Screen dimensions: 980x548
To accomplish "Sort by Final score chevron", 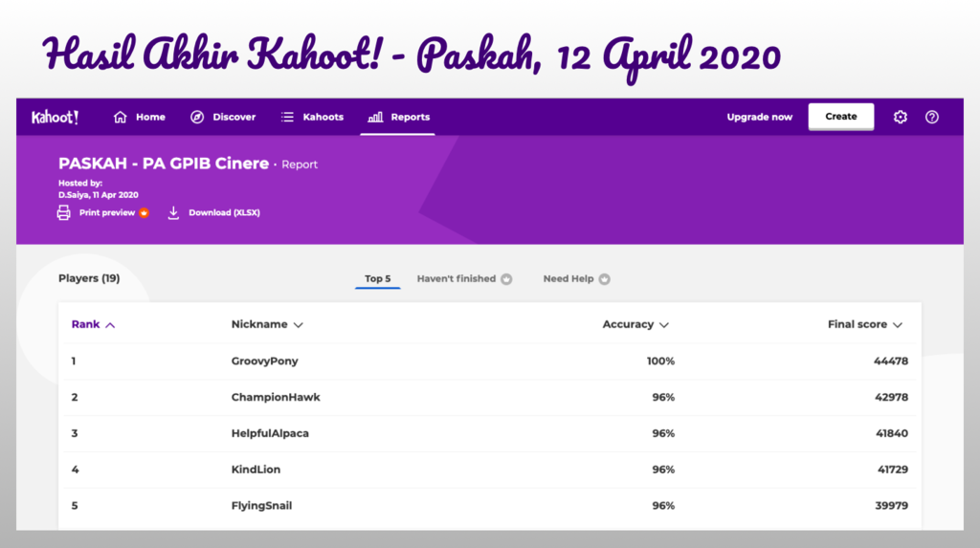I will pyautogui.click(x=898, y=325).
